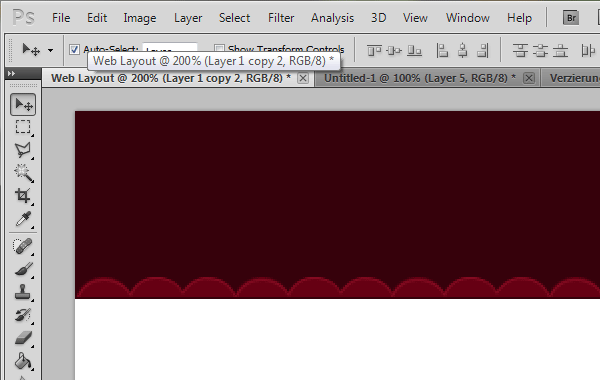Enable Show Transform Controls checkbox
600x380 pixels.
point(219,49)
